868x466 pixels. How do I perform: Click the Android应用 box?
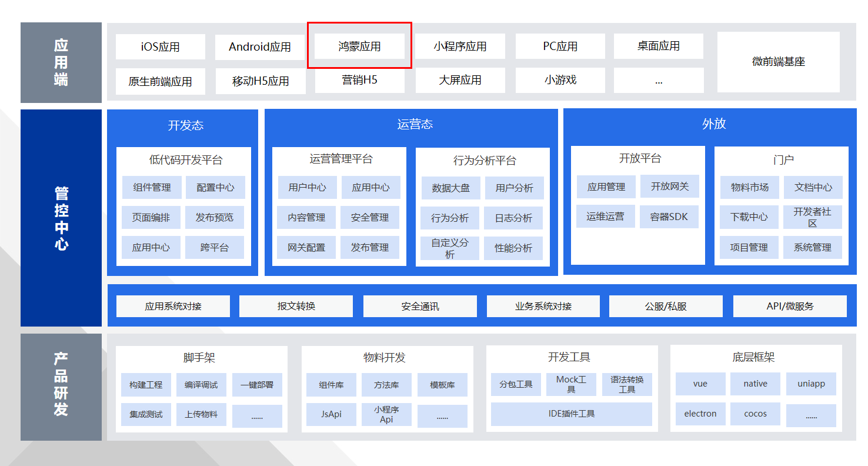point(260,46)
